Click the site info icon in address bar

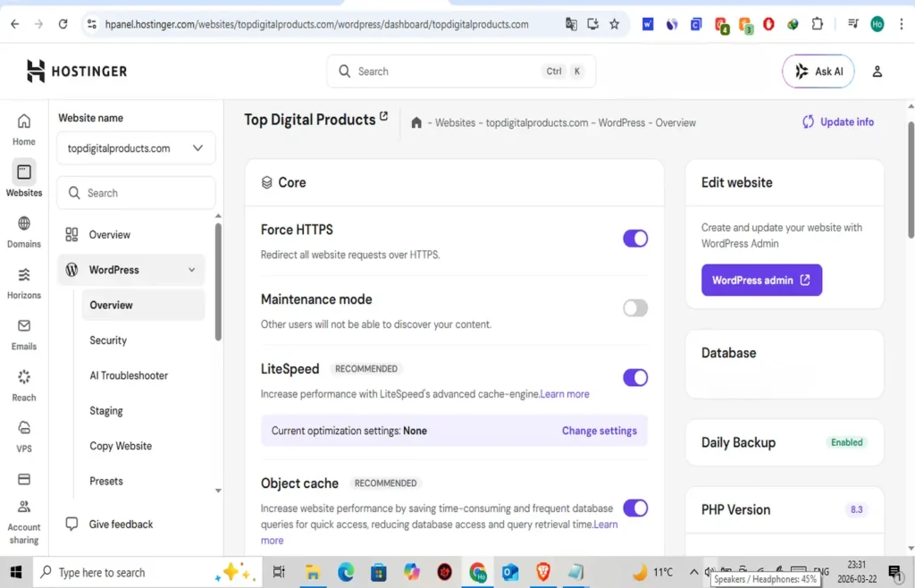tap(92, 24)
